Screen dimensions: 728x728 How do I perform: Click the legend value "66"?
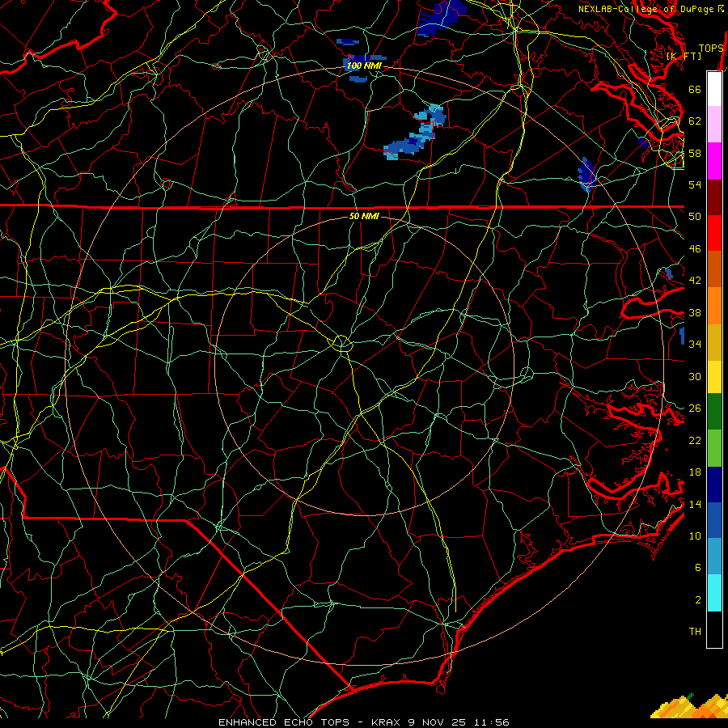pos(695,89)
